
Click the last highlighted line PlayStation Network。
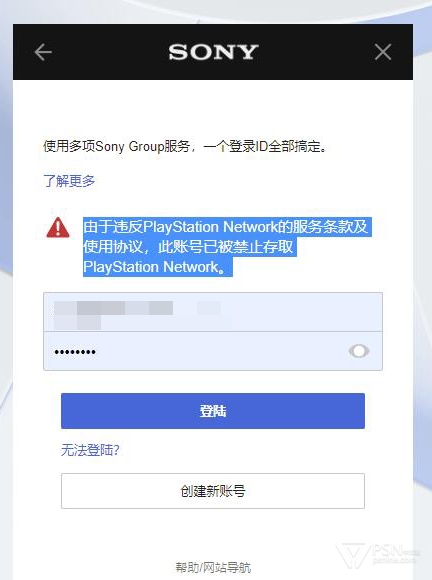pyautogui.click(x=158, y=266)
